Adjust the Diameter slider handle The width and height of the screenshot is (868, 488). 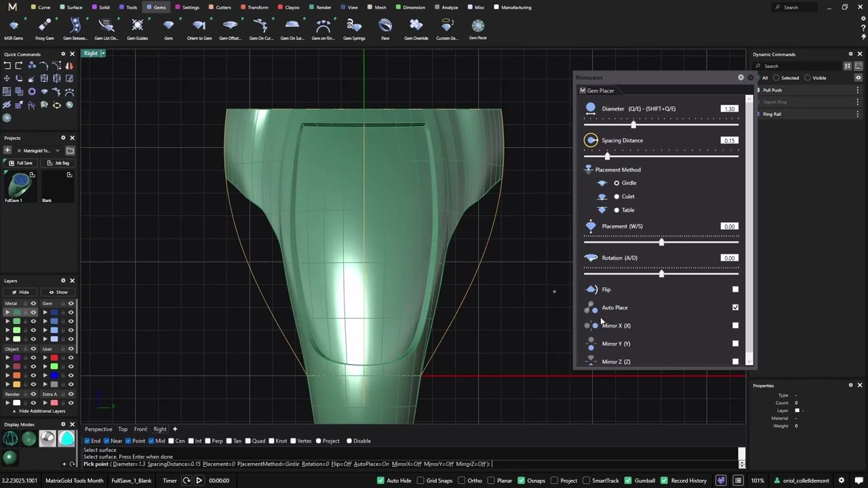tap(633, 125)
